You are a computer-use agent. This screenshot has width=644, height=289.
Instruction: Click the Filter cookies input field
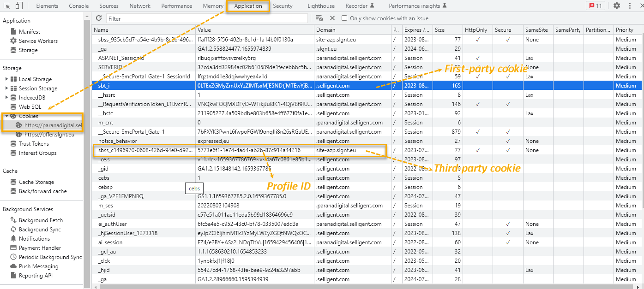(206, 18)
